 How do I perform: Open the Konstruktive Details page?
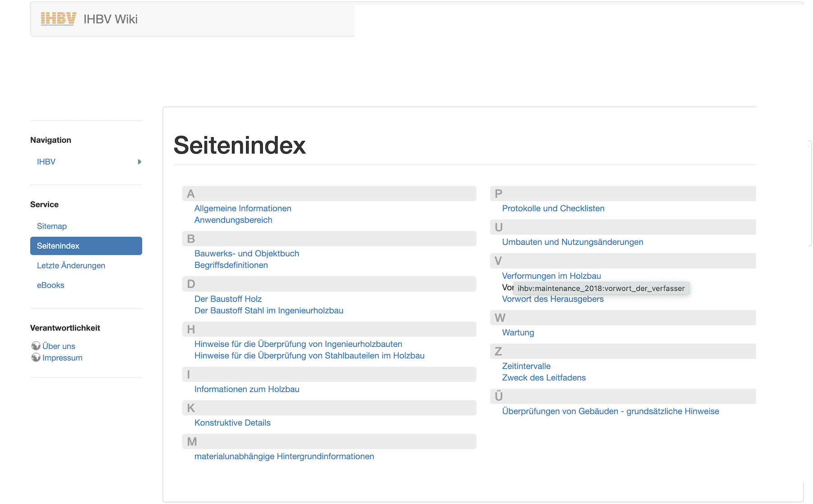(232, 423)
